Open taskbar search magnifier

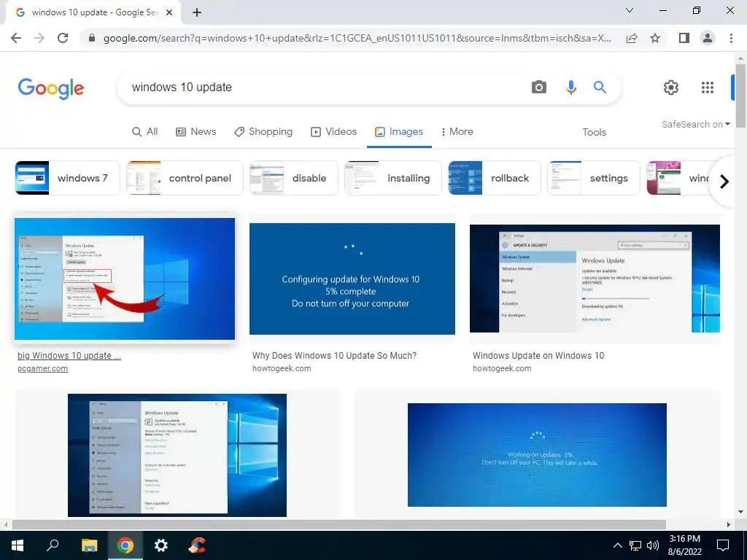click(53, 545)
